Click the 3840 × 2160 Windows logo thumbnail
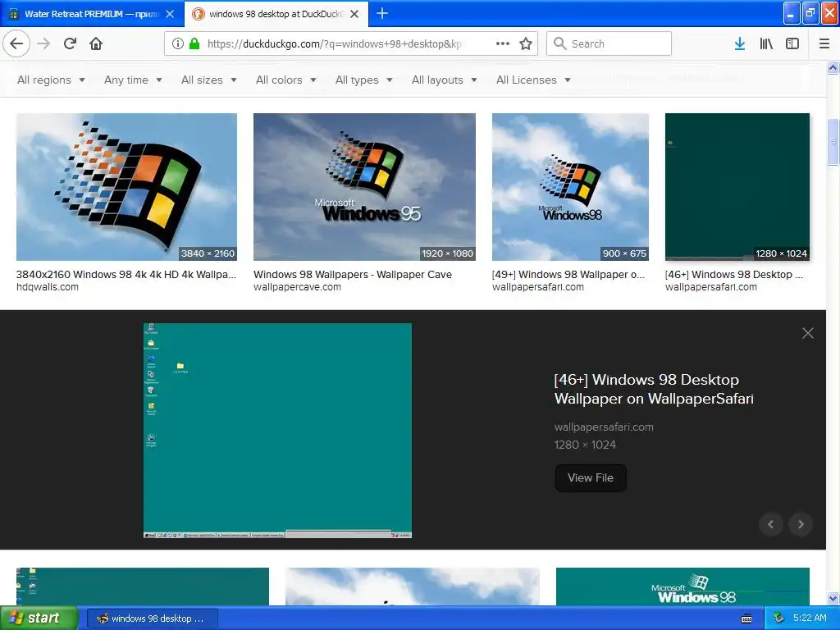 click(126, 187)
